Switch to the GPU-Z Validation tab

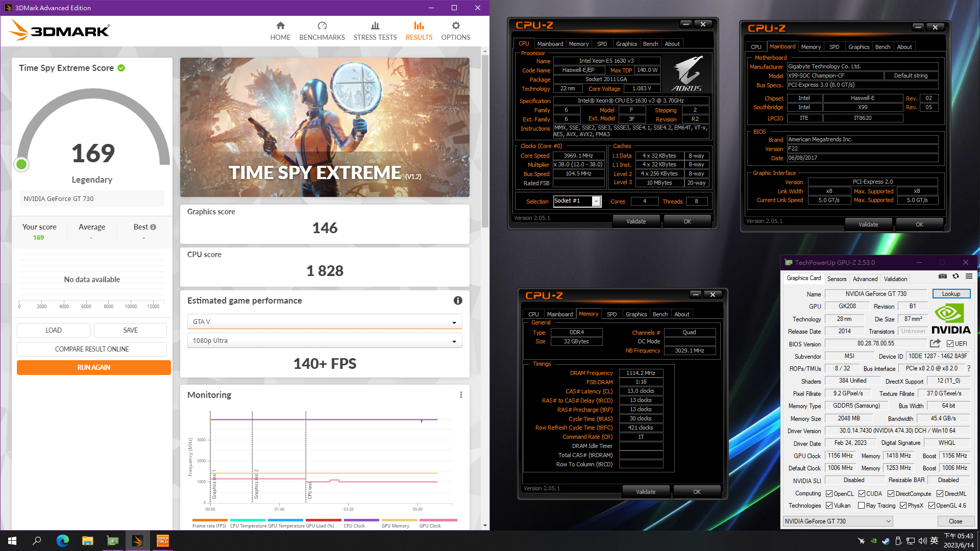[895, 279]
